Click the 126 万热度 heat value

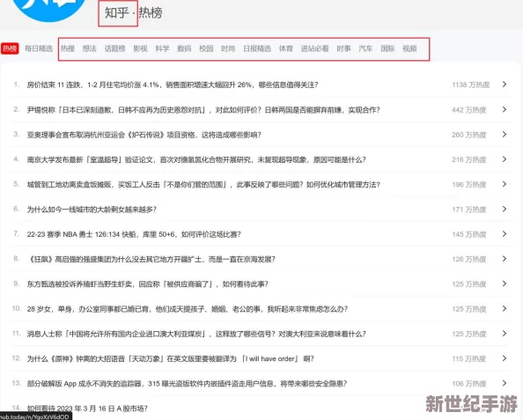point(469,259)
